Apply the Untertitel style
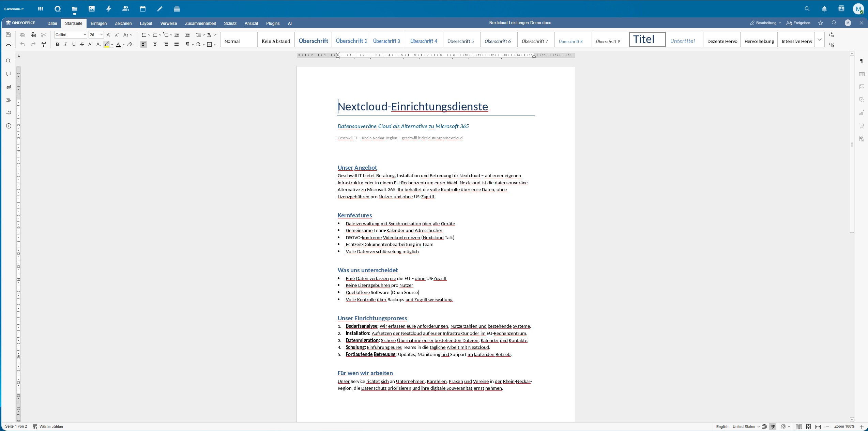This screenshot has width=868, height=431. (x=684, y=40)
